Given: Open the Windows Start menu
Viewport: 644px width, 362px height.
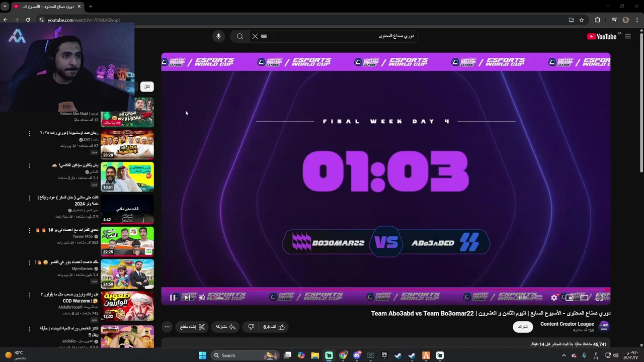Looking at the screenshot, I should 202,355.
